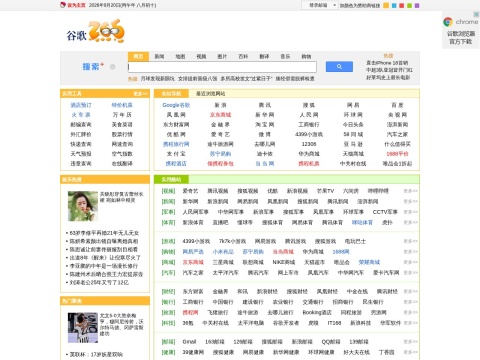Click the 设为主页 home icon
Screen dimensions: 480x360
pyautogui.click(x=63, y=5)
